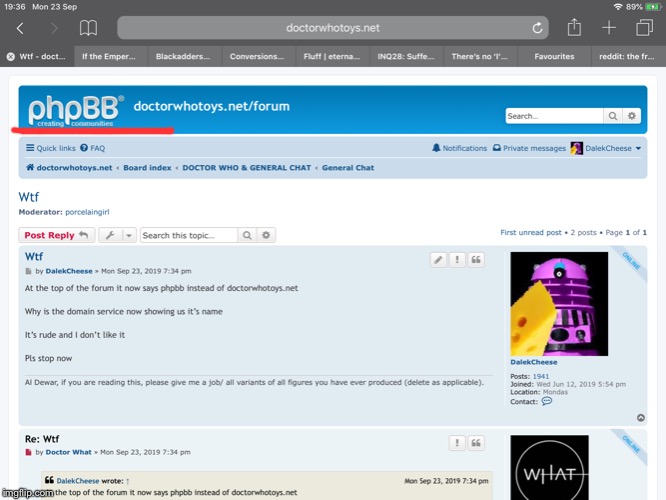Open DalekCheese author link in first post

click(69, 271)
